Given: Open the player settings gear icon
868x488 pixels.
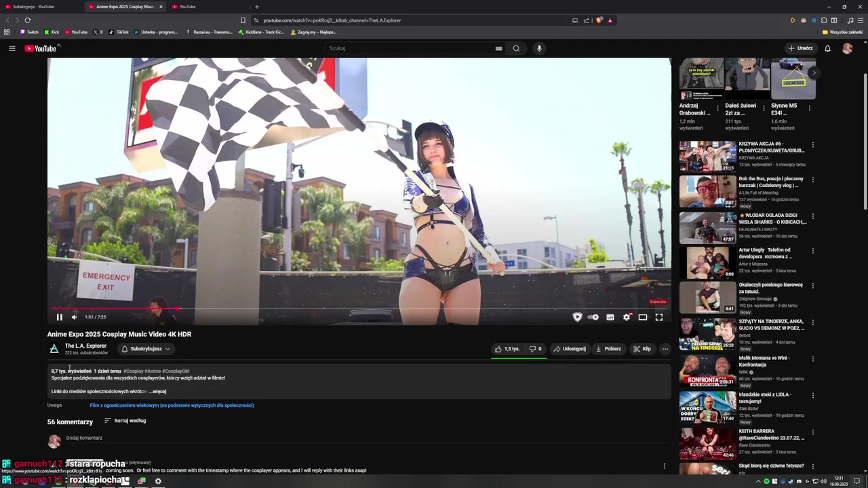Looking at the screenshot, I should (x=627, y=317).
